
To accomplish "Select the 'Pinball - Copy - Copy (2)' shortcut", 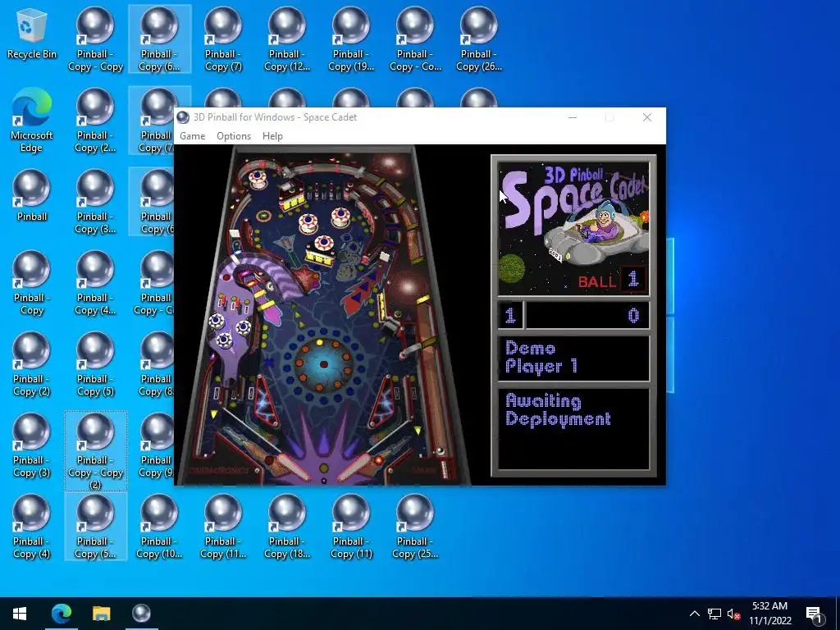I will (95, 451).
